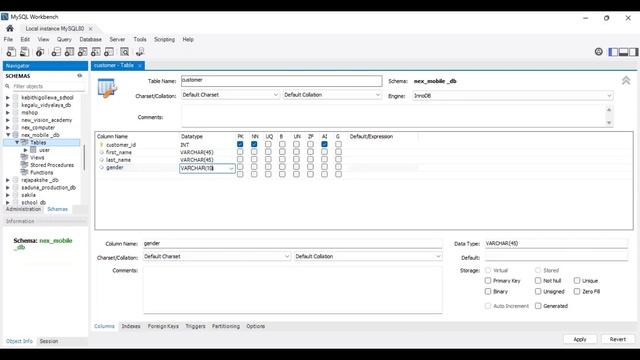Check the Generated option

click(538, 305)
